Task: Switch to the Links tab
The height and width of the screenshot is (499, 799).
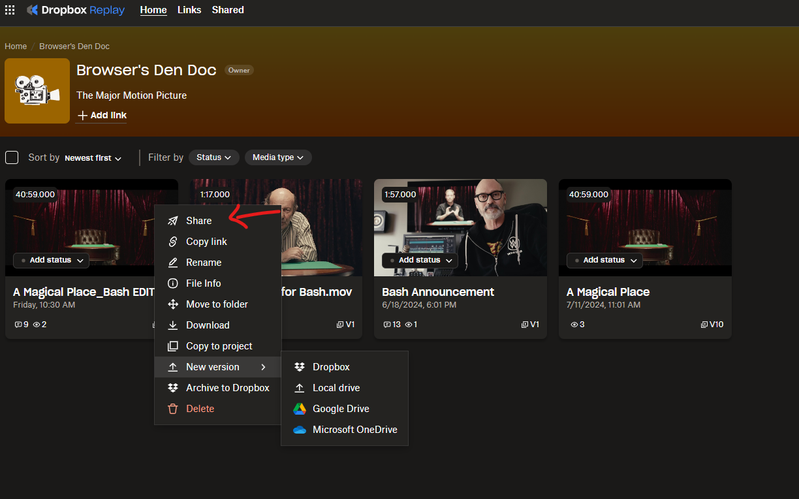Action: pyautogui.click(x=189, y=10)
